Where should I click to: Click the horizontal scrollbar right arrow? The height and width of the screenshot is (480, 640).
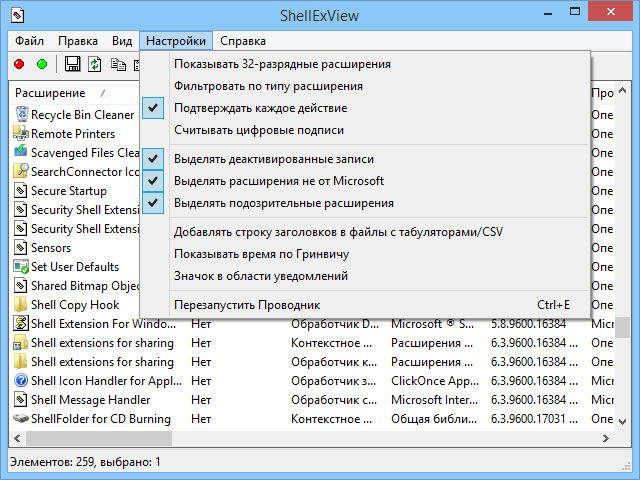pos(606,438)
